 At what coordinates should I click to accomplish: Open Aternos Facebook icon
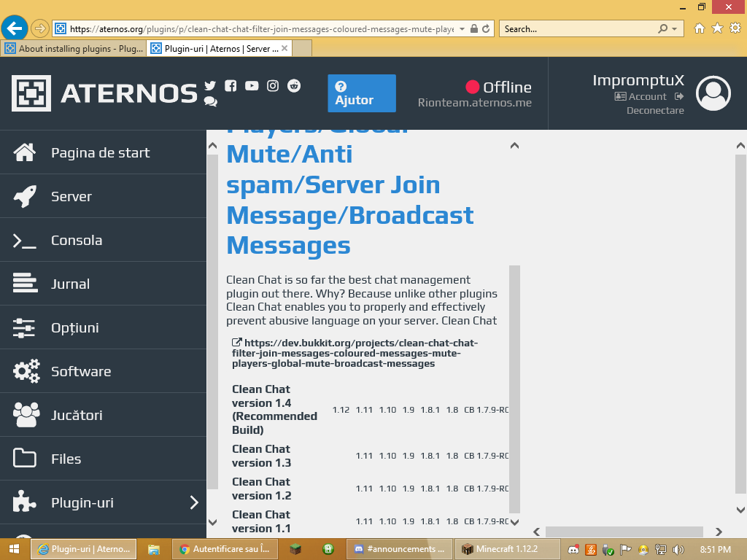[x=231, y=86]
